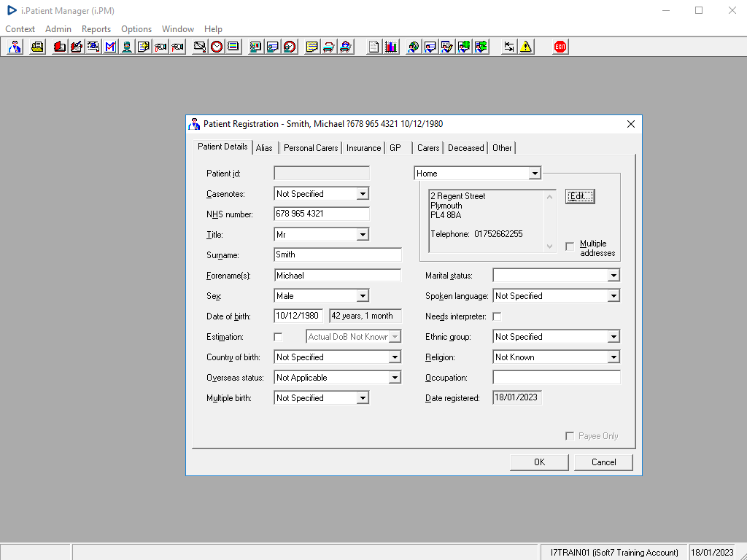Image resolution: width=747 pixels, height=560 pixels.
Task: Click the doctor-with-patient toolbar icon
Action: 15,47
